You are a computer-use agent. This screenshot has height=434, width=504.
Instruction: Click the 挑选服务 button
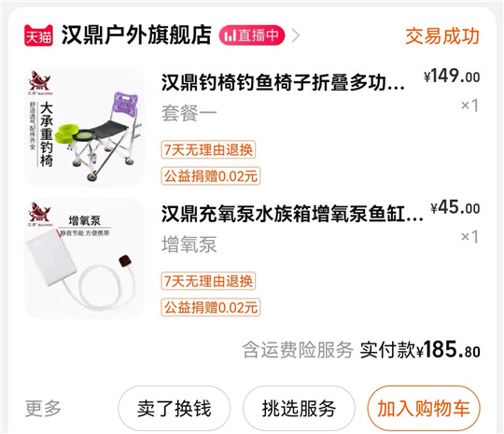(x=299, y=408)
